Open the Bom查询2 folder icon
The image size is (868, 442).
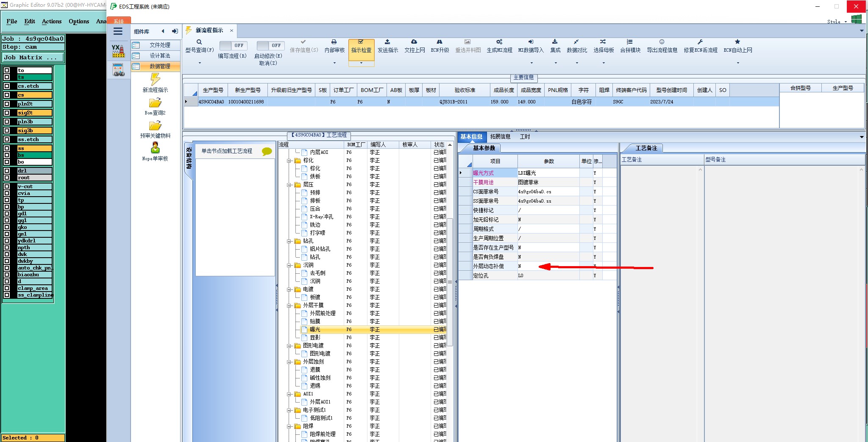(x=155, y=103)
